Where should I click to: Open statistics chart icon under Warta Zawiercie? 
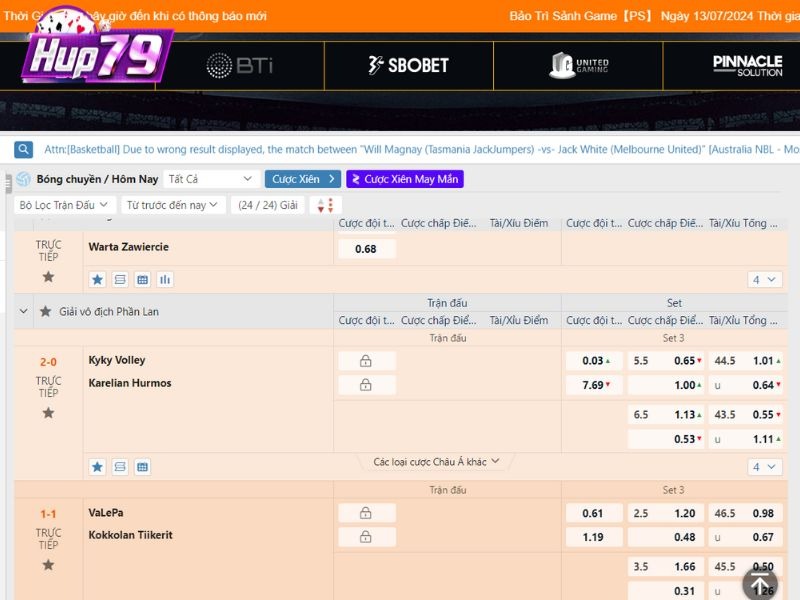tap(165, 279)
